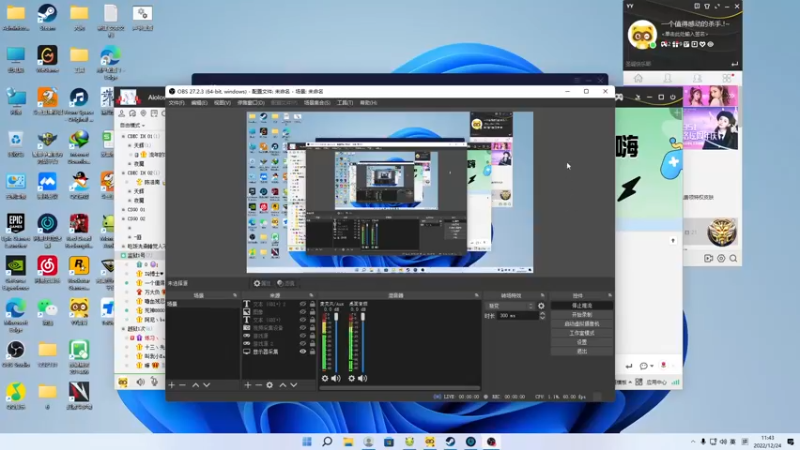Screen dimensions: 800x450
Task: Toggle visibility of 文本 (GDI+) 2 source
Action: (303, 304)
